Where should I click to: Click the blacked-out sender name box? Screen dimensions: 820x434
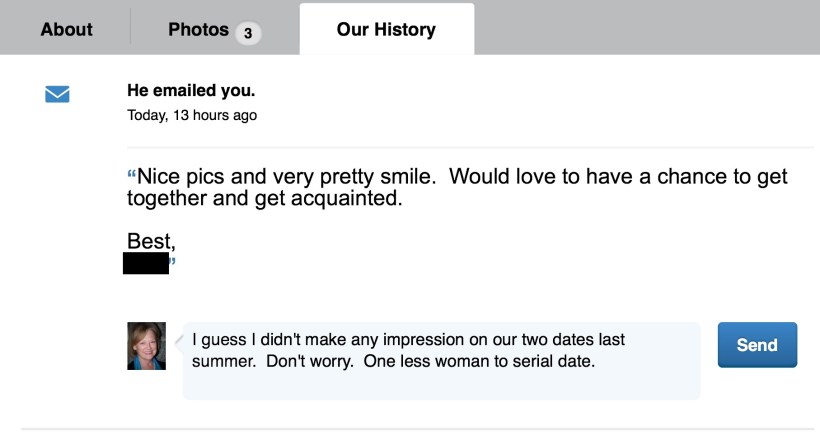coord(145,263)
